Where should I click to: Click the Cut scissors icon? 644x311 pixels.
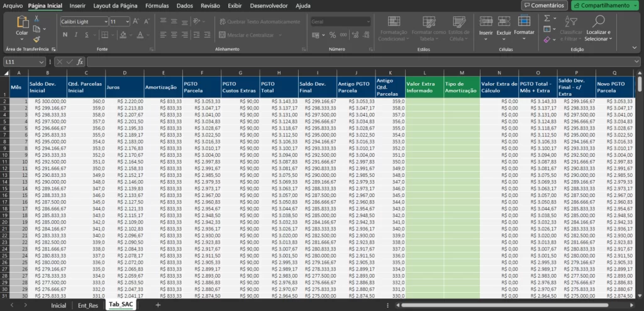coord(36,18)
